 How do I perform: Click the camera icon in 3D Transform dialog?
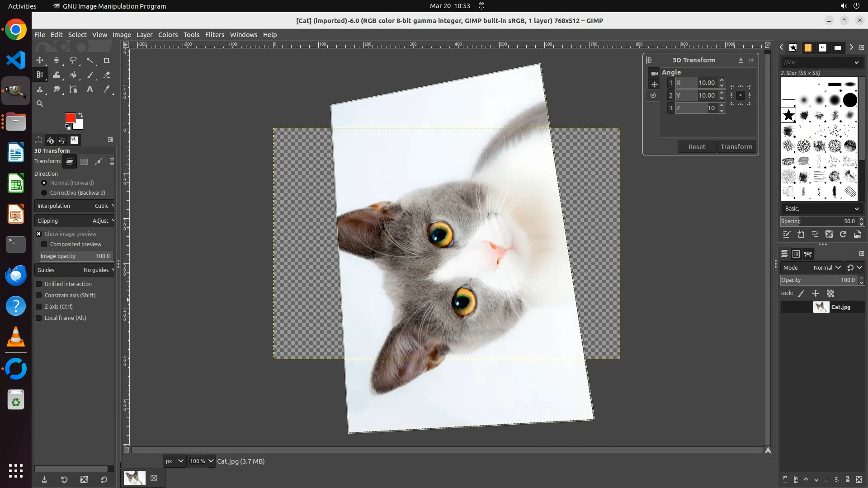click(654, 73)
